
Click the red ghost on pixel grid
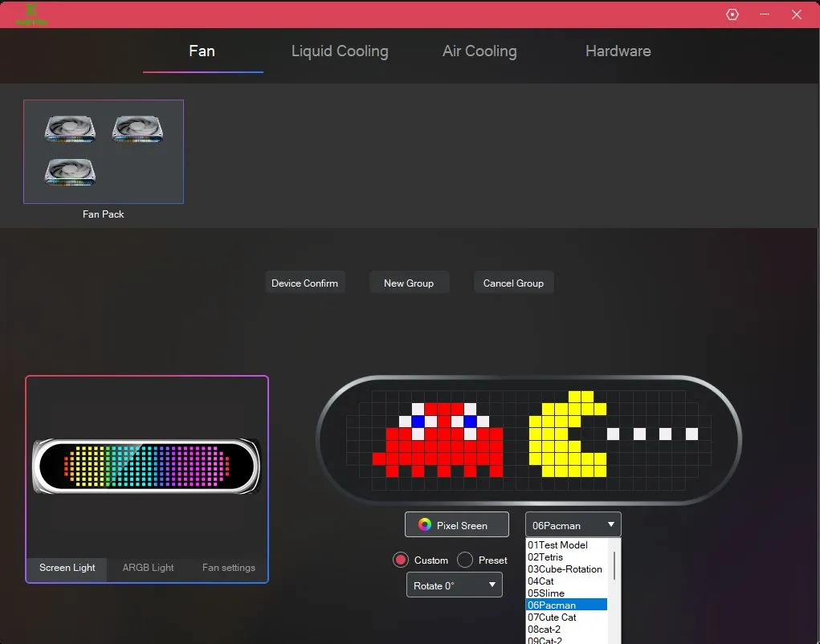click(438, 439)
